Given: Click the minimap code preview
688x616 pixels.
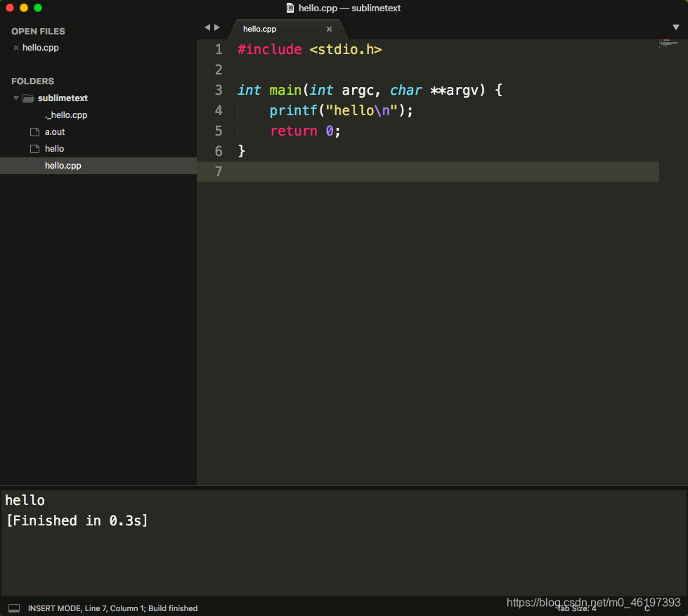Looking at the screenshot, I should click(668, 43).
